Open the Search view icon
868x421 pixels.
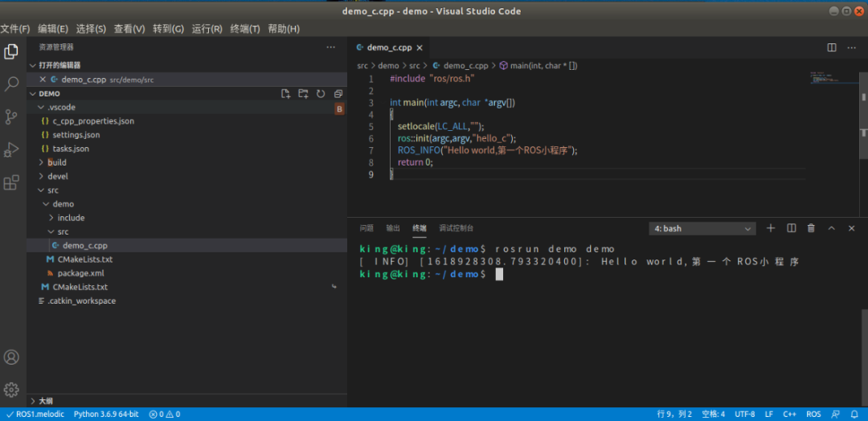[x=11, y=84]
